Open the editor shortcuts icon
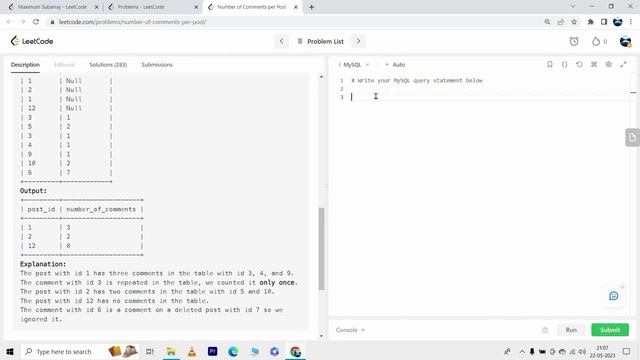This screenshot has height=360, width=640. (x=594, y=64)
